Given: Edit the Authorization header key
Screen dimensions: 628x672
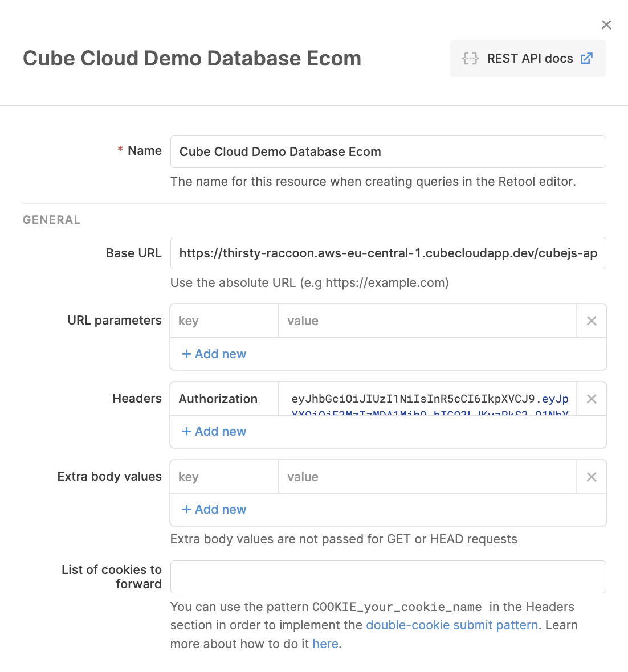Looking at the screenshot, I should (225, 399).
